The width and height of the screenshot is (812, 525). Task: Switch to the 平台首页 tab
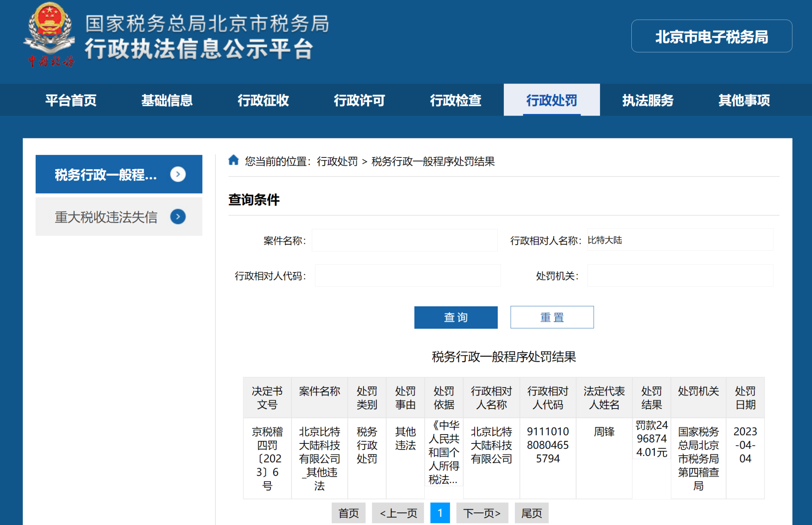[x=71, y=100]
